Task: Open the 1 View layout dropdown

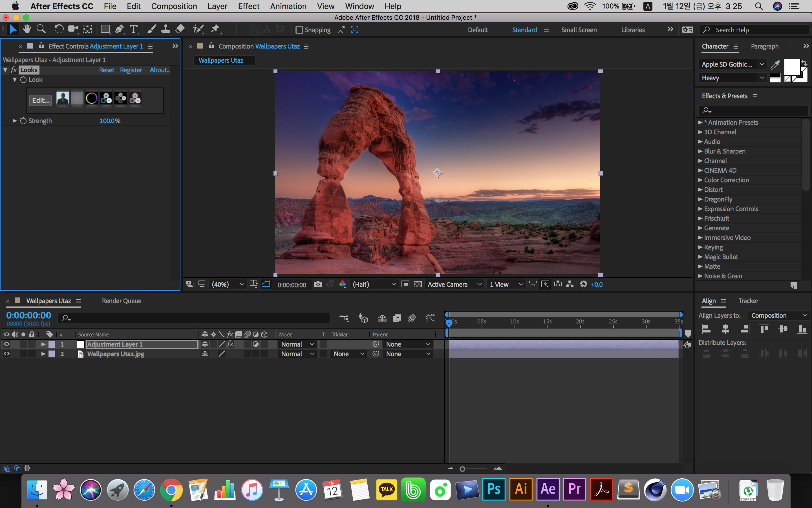Action: click(x=506, y=284)
